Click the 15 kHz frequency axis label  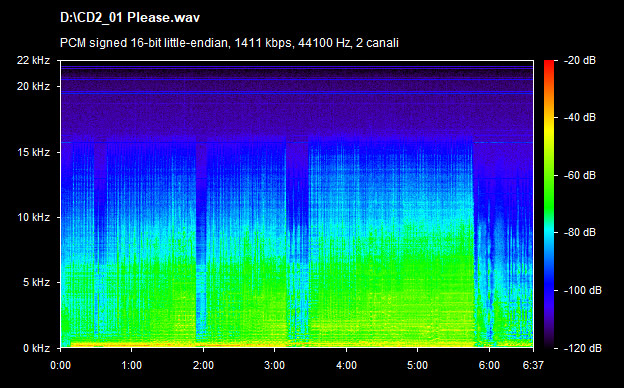coord(33,152)
